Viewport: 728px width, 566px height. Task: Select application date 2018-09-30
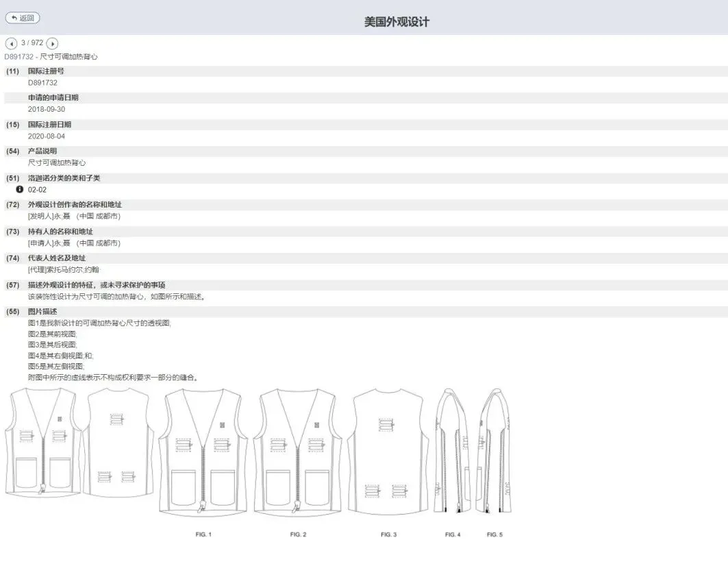click(47, 109)
